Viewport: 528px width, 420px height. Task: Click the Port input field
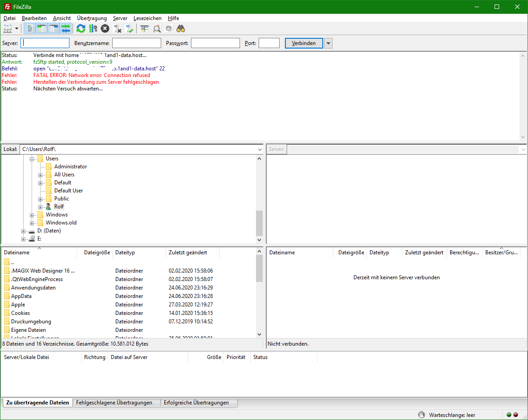[269, 43]
